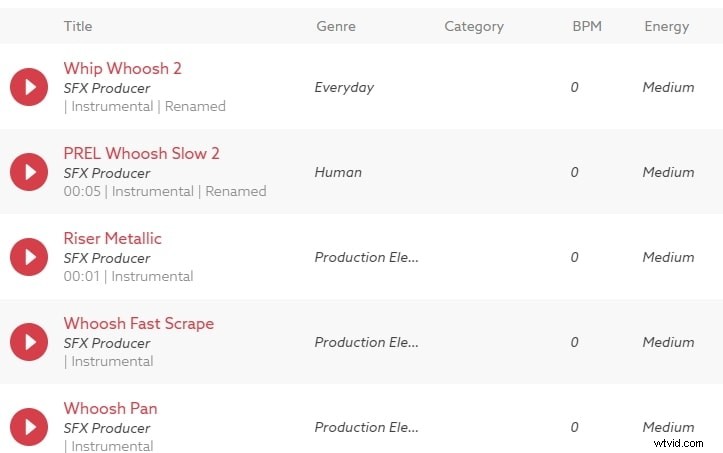Play the Whoosh Pan sound effect

coord(29,427)
